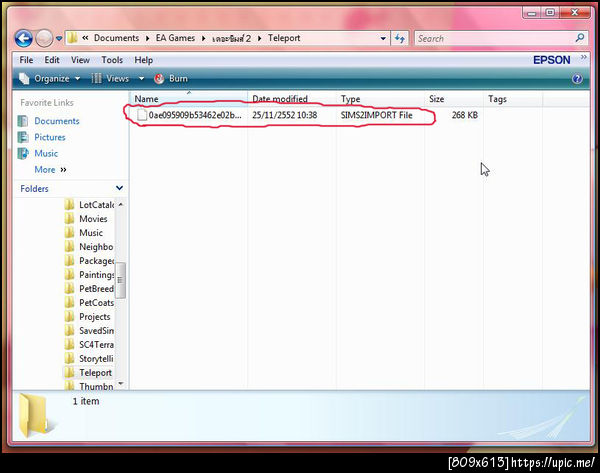The image size is (600, 473).
Task: Select PetBreeds folder in tree
Action: click(96, 289)
